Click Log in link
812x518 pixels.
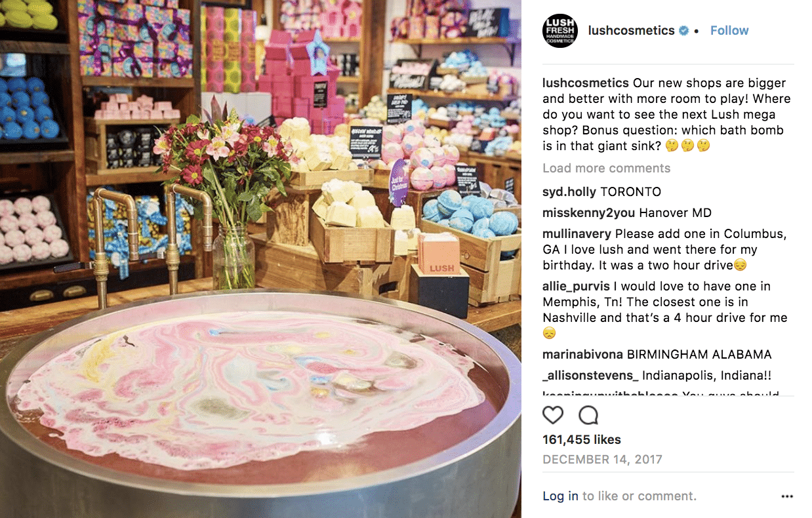[561, 496]
